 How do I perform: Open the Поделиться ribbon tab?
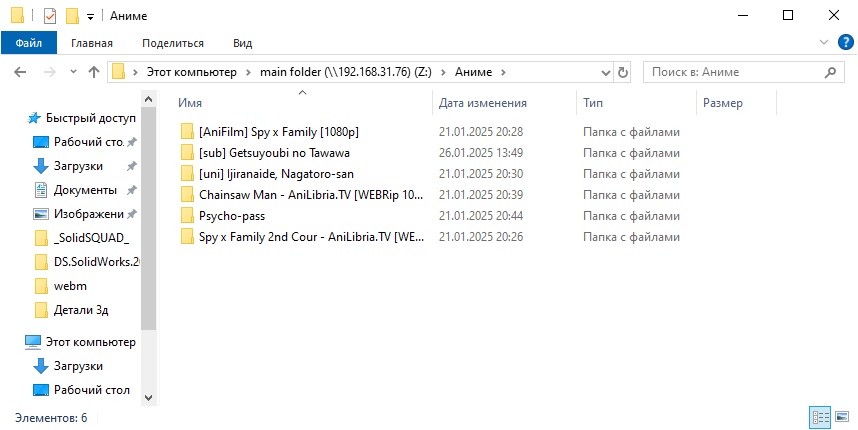click(x=173, y=43)
